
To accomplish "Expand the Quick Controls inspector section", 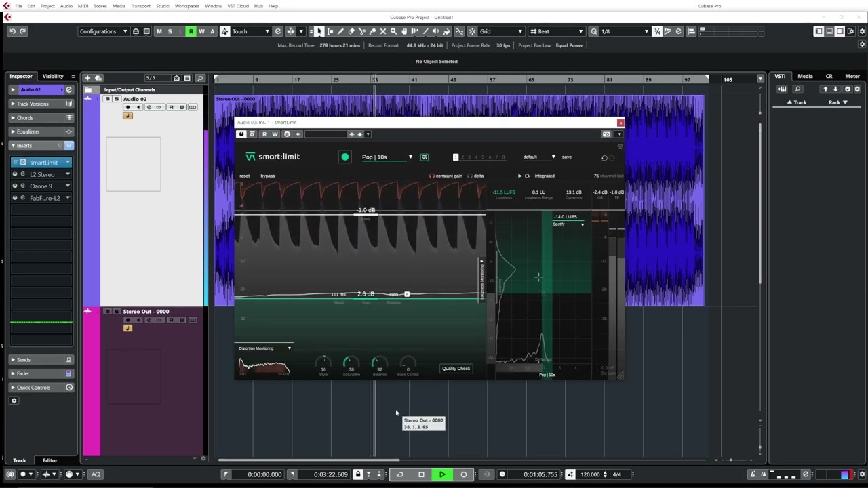I will click(x=41, y=388).
